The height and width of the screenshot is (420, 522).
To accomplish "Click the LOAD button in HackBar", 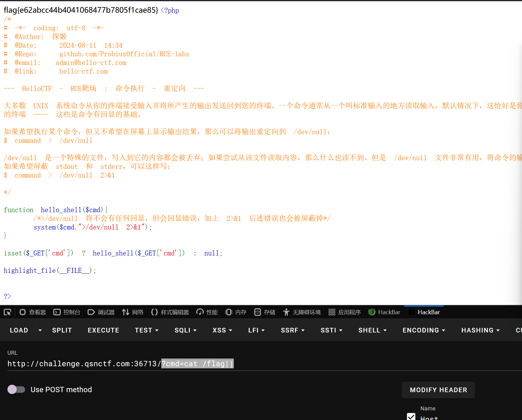I will pos(19,330).
